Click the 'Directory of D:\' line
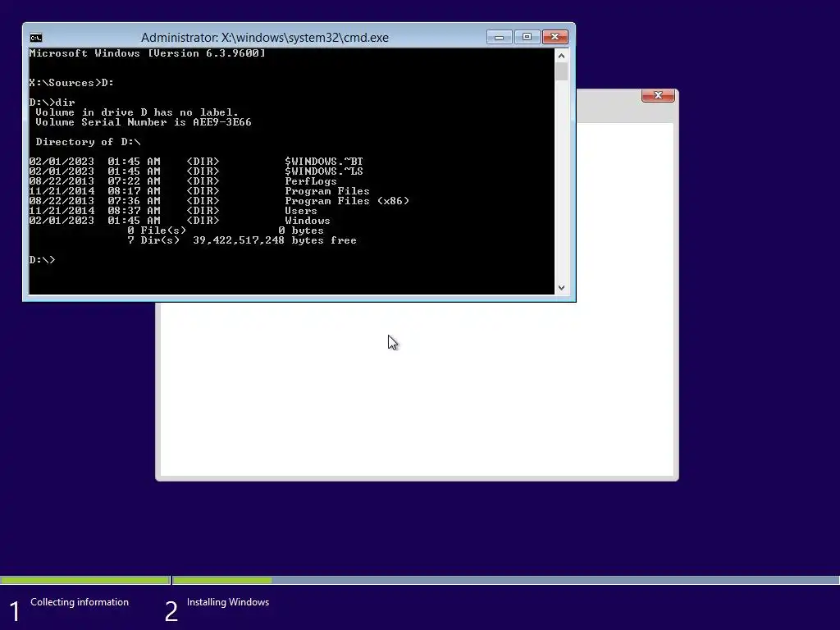The width and height of the screenshot is (840, 630). (88, 142)
